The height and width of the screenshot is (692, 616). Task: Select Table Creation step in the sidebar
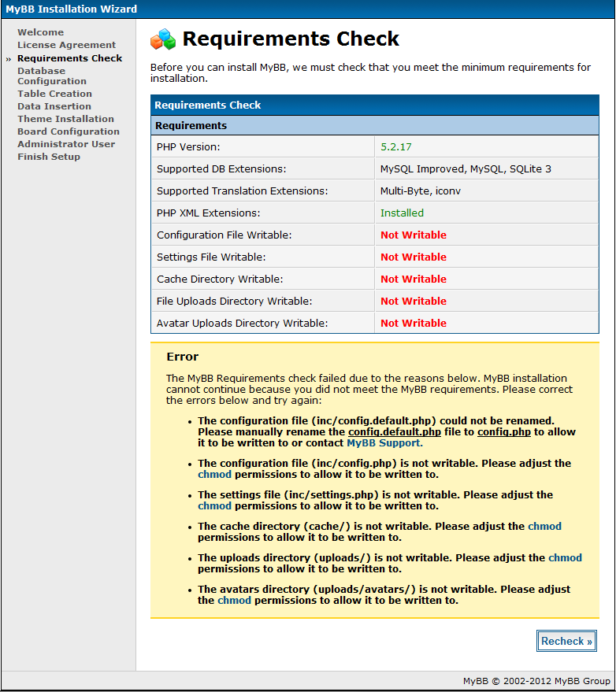click(x=55, y=94)
